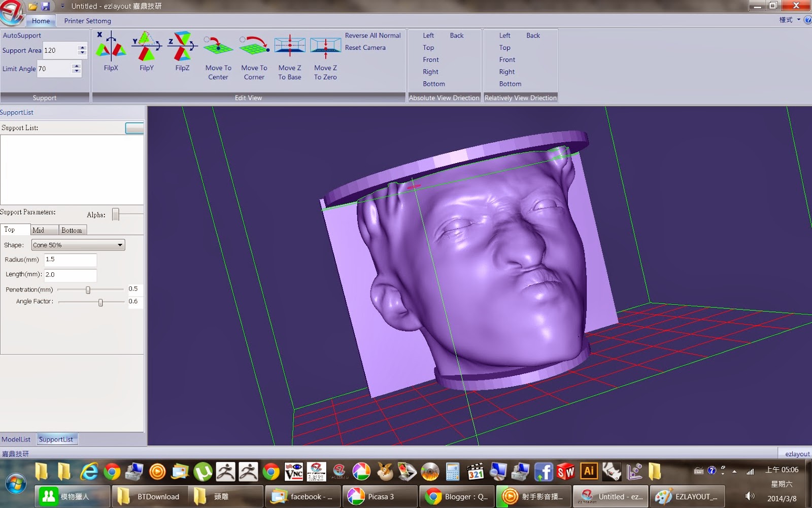
Task: Flip the model with FilpZ
Action: point(182,51)
